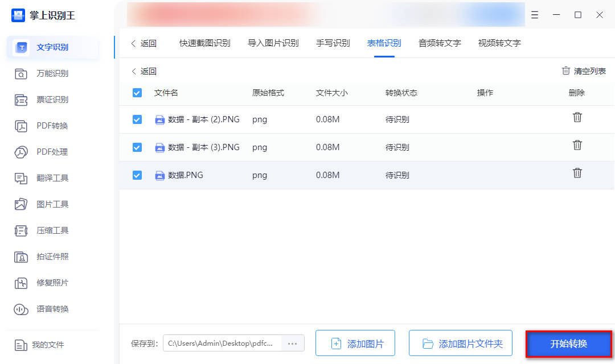Click the 原始格式 column header
Viewport: 615px width, 364px height.
[268, 93]
